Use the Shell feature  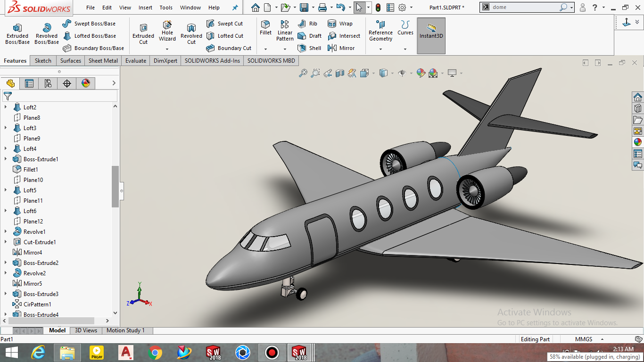[x=309, y=48]
